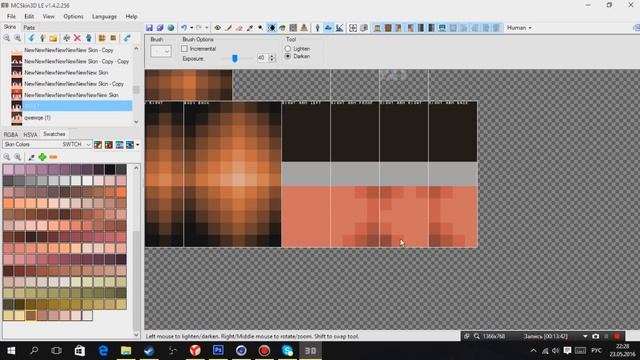Switch to 2D texture view icon
Image resolution: width=640 pixels, height=360 pixels.
pos(328,28)
